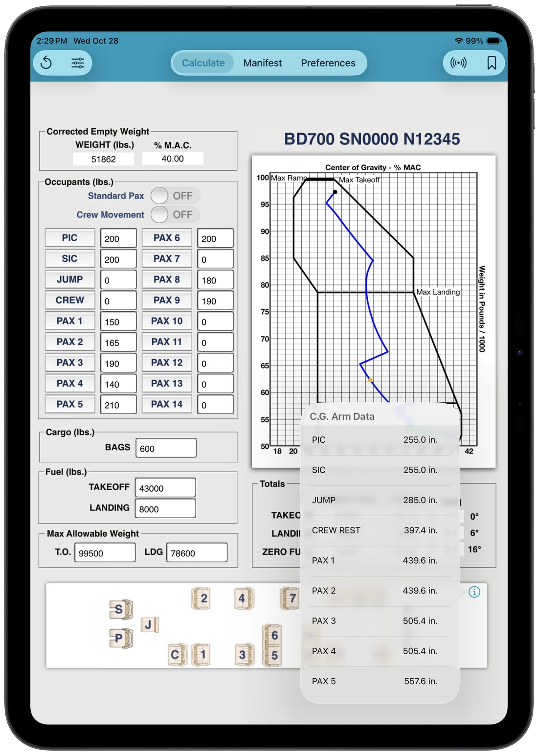Tap the PAX 6 label button

pos(167,238)
